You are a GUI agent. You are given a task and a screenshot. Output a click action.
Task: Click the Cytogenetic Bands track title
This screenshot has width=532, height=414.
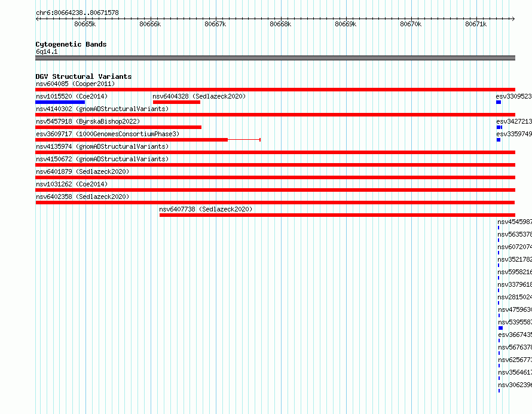(x=71, y=44)
